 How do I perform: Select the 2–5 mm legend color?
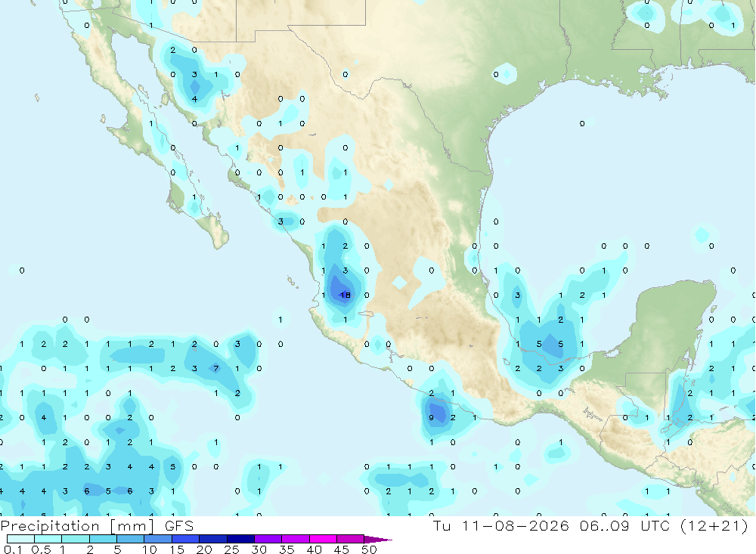[x=103, y=539]
